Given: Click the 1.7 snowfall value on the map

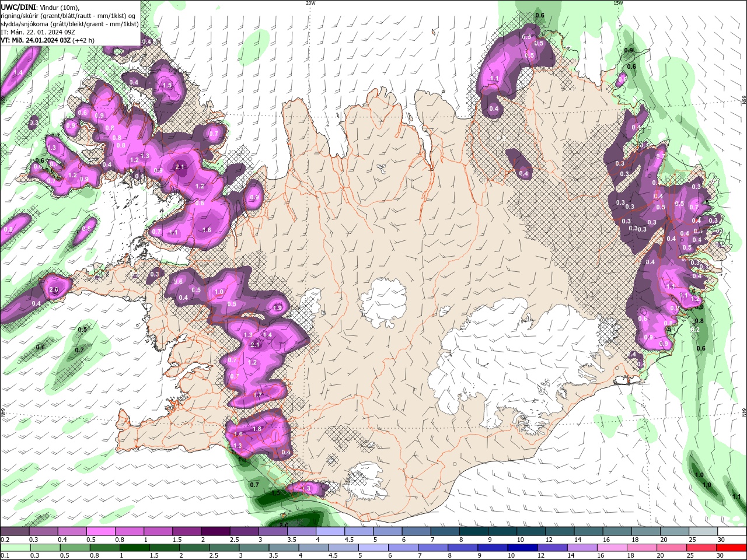Looking at the screenshot, I should tap(258, 395).
